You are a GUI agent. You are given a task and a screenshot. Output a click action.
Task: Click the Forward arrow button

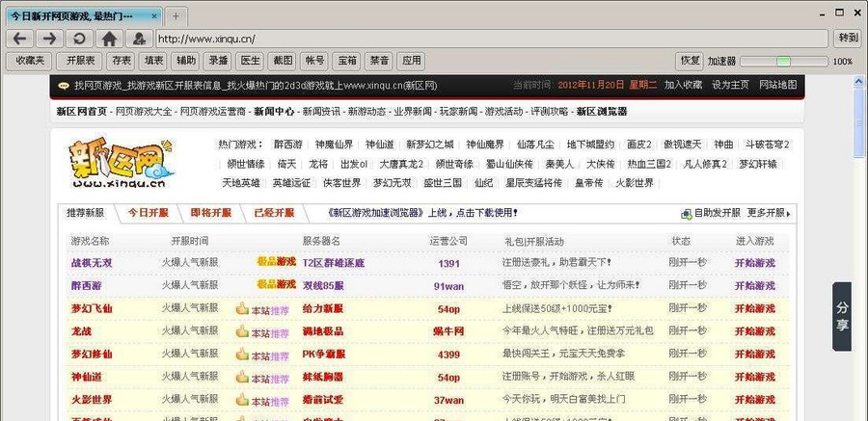point(49,39)
